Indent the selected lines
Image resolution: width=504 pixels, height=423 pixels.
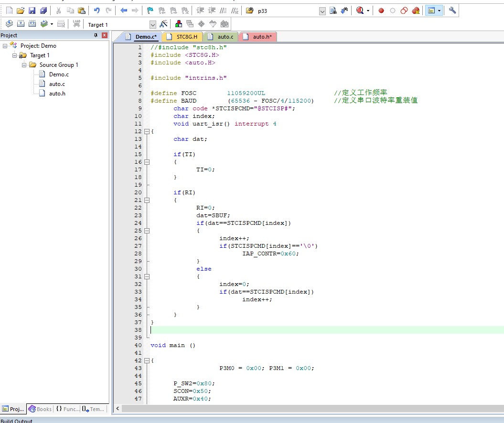point(200,11)
